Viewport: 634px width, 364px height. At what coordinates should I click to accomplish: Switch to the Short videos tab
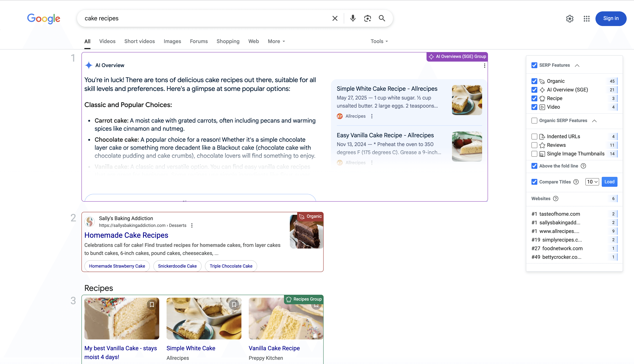tap(139, 41)
